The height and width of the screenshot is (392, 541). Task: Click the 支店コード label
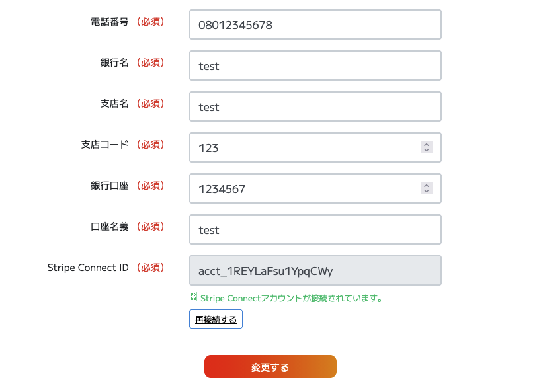104,145
